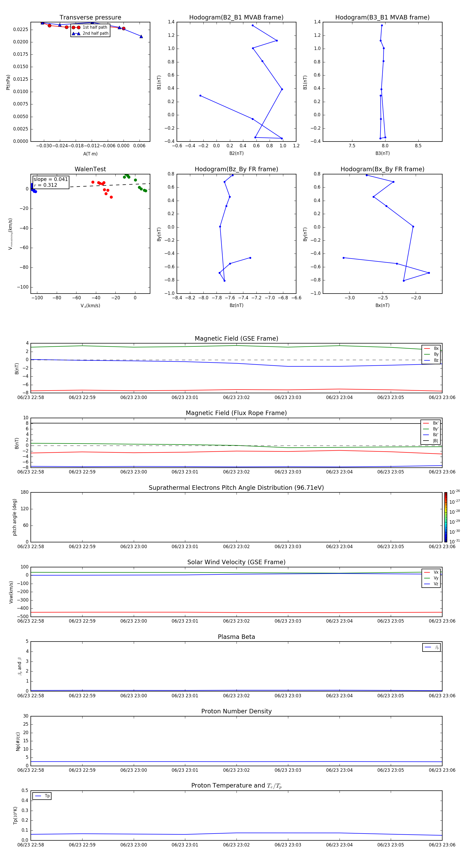
Task: Select the |B| entry in Flux Rope legend
Action: (x=431, y=441)
